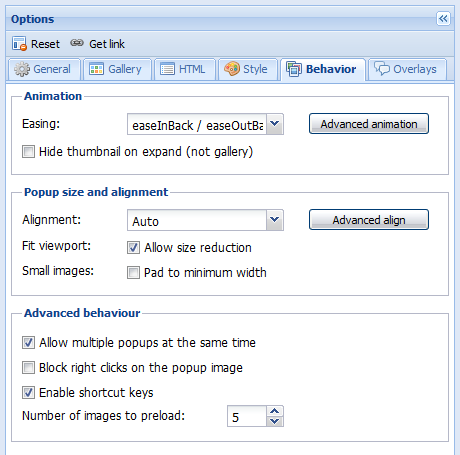Expand the Alignment dropdown arrow
The width and height of the screenshot is (460, 455).
(x=275, y=220)
